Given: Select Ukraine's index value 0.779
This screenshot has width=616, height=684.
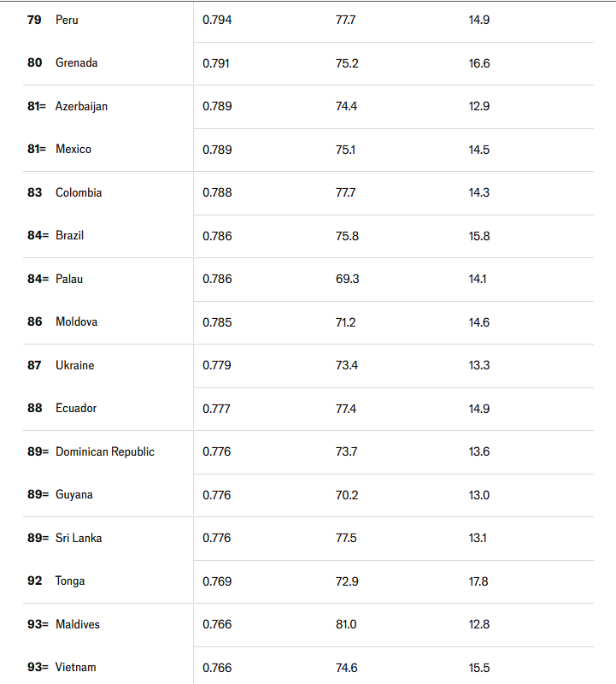Looking at the screenshot, I should [x=217, y=366].
